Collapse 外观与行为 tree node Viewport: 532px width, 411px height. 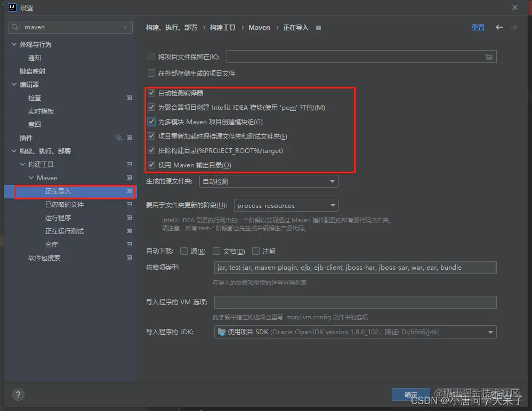(14, 44)
